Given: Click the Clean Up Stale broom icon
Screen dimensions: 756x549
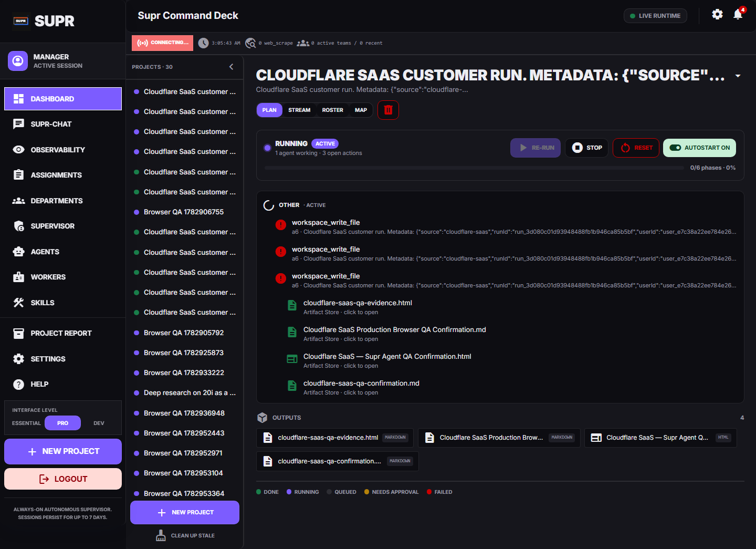Looking at the screenshot, I should click(x=161, y=535).
